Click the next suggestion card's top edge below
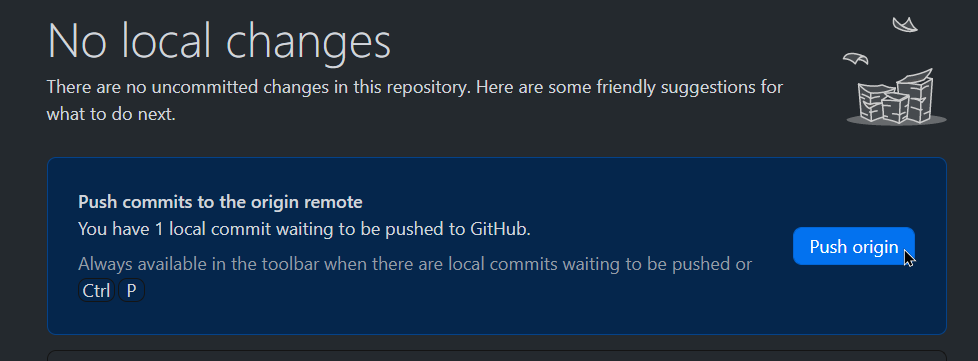The height and width of the screenshot is (361, 978). 497,351
